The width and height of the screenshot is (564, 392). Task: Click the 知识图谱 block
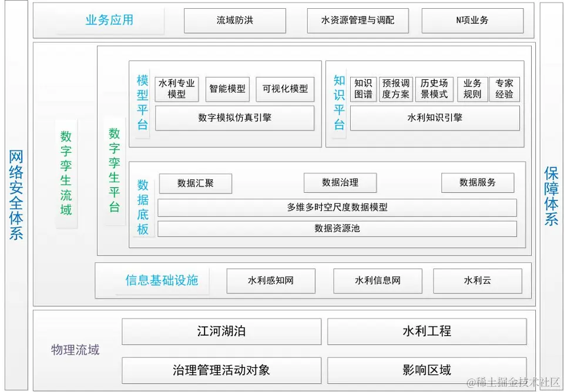(363, 89)
